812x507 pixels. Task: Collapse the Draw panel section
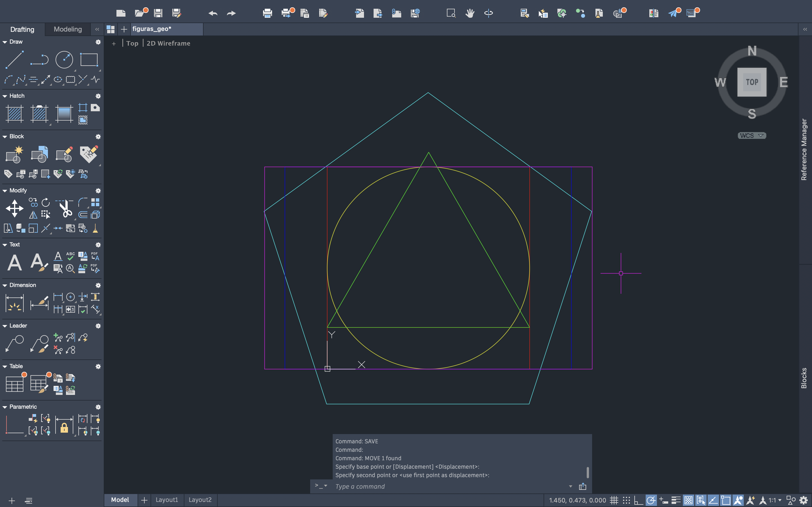click(x=5, y=42)
